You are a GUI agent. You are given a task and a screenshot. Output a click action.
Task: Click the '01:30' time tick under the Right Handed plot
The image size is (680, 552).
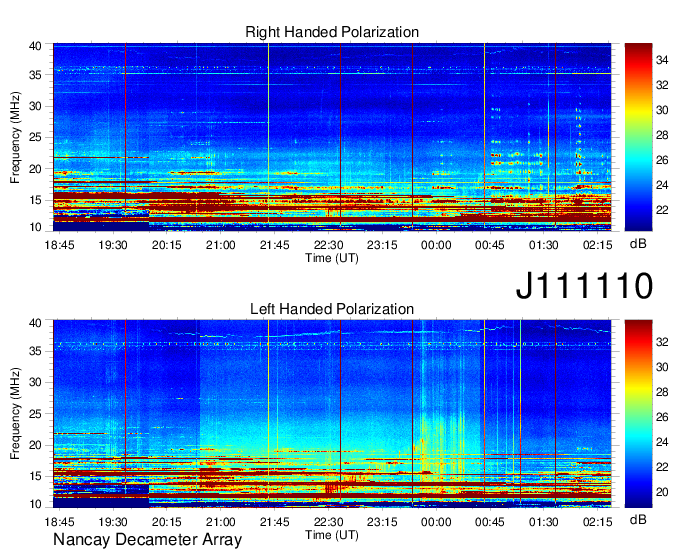pos(543,245)
